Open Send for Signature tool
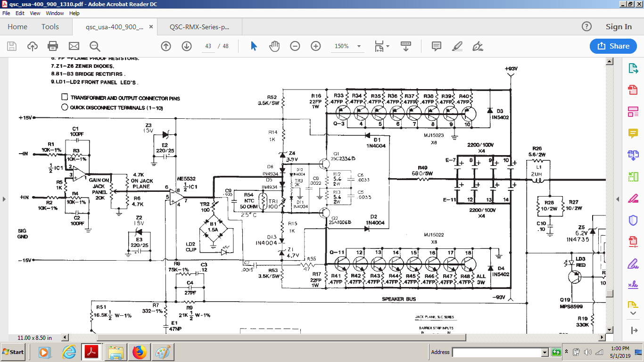The image size is (644, 362). 633,285
